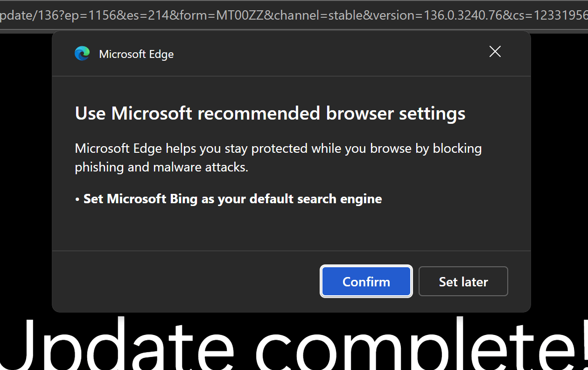This screenshot has width=588, height=370.
Task: Focus the browser address bar URL
Action: coord(294,15)
